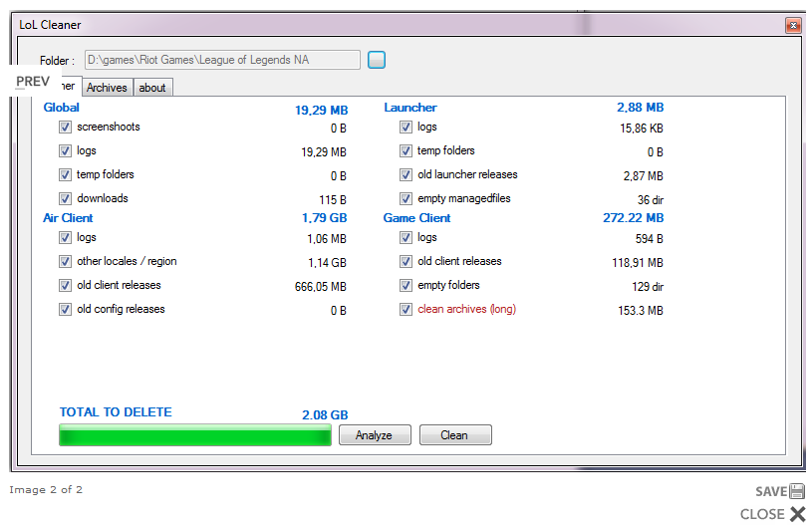This screenshot has width=812, height=529.
Task: Uncheck clean archives (long) checkbox
Action: point(406,310)
